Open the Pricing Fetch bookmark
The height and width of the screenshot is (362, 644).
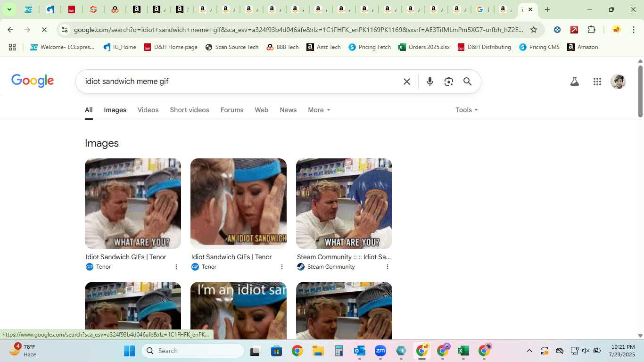pos(370,47)
